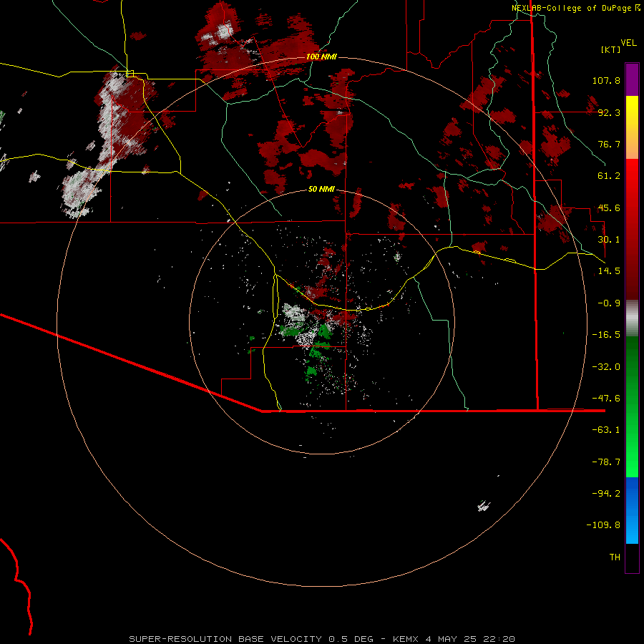644x644 pixels.
Task: Click the [KT] units label
Action: [x=611, y=49]
